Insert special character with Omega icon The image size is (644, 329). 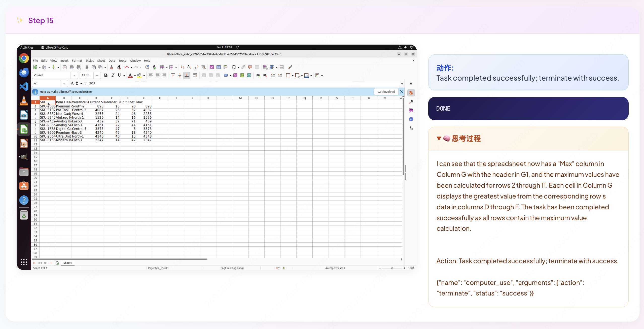pos(233,67)
